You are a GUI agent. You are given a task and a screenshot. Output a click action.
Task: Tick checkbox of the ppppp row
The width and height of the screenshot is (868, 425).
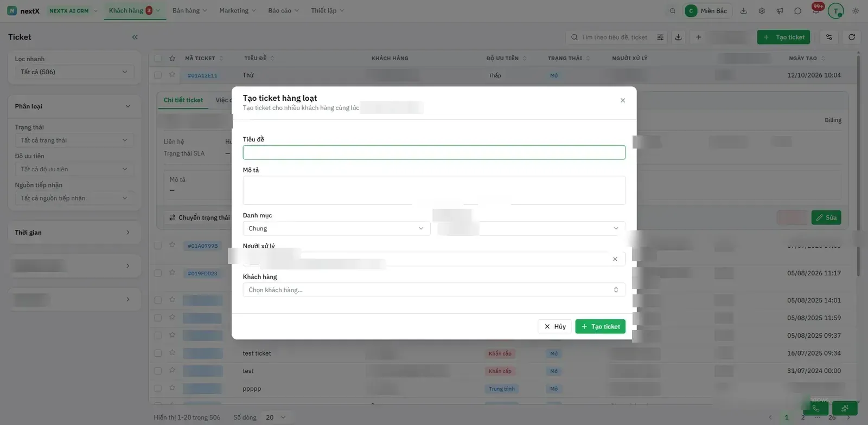[158, 389]
